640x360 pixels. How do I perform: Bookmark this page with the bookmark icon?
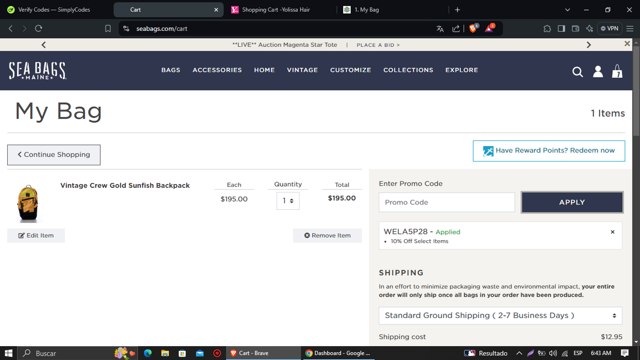pos(108,29)
